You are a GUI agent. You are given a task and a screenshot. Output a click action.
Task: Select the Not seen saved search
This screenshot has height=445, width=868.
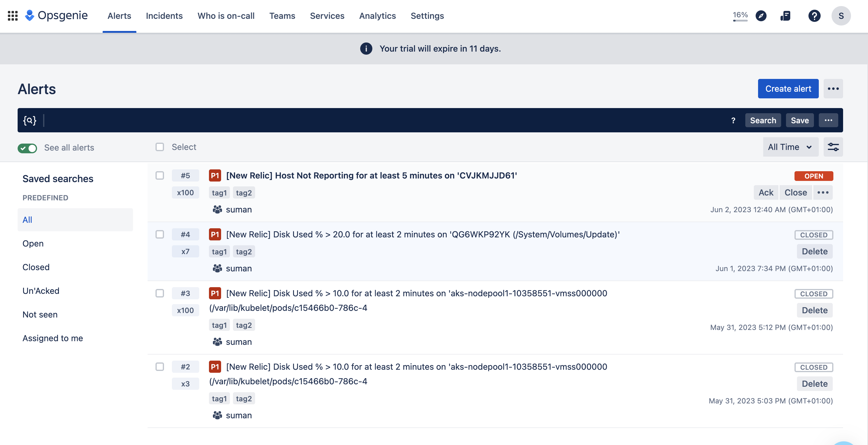(x=75, y=315)
